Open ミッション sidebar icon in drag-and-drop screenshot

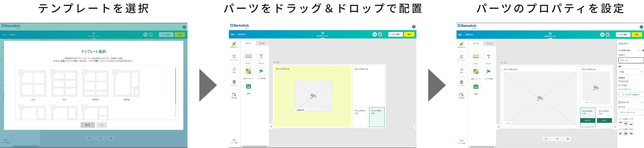(x=234, y=83)
